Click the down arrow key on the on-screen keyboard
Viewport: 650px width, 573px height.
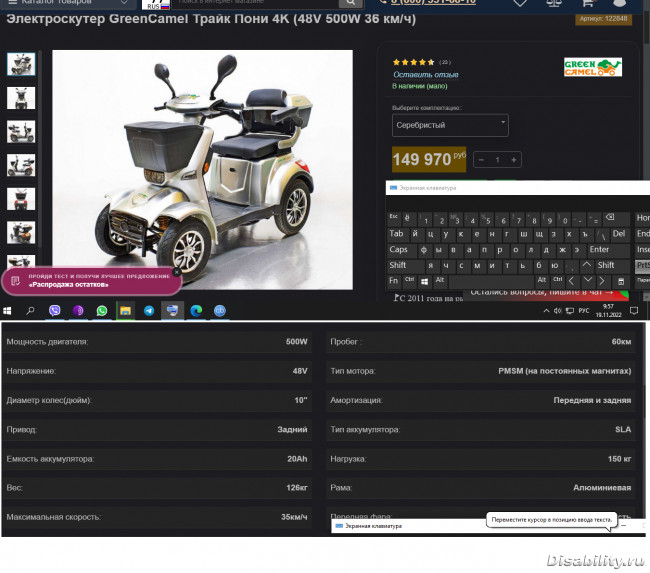(x=587, y=281)
